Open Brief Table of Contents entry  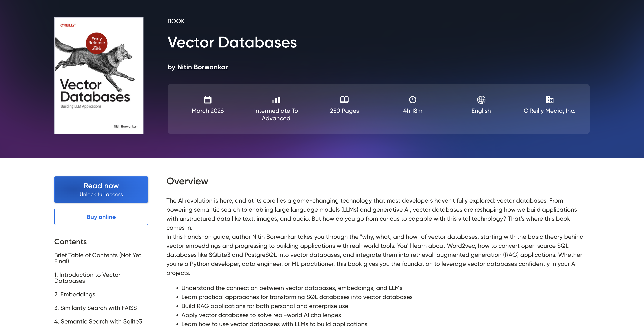(98, 258)
